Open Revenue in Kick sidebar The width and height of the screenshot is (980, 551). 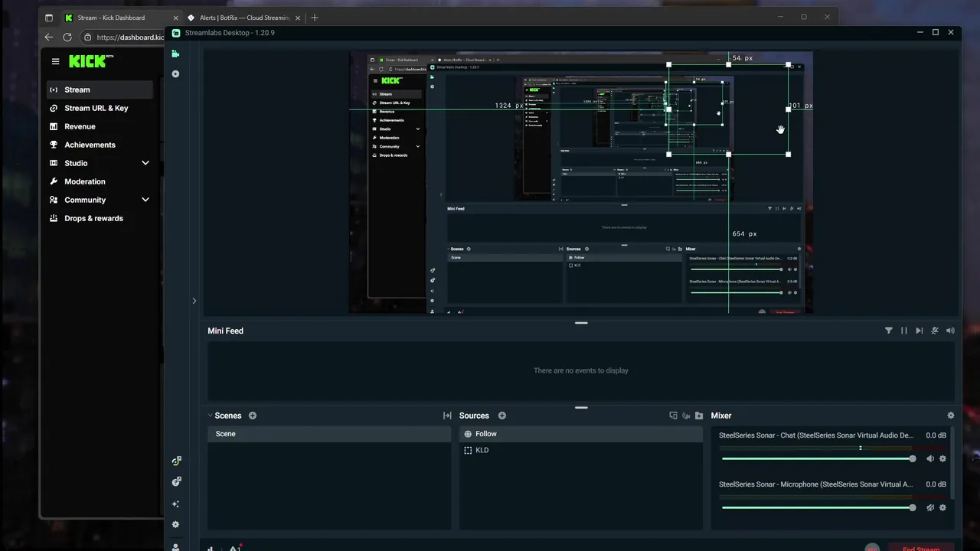click(100, 126)
